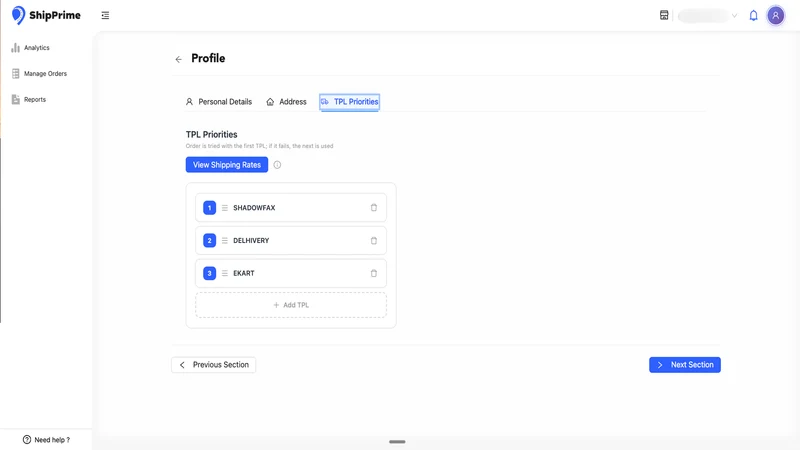The image size is (800, 450).
Task: Click the Profile heading
Action: point(208,58)
